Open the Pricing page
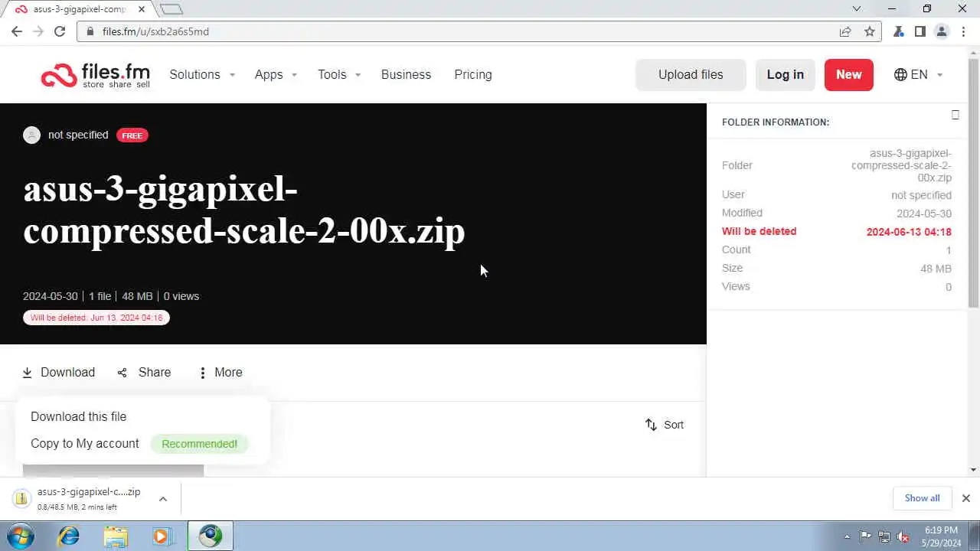This screenshot has width=980, height=551. pos(473,74)
